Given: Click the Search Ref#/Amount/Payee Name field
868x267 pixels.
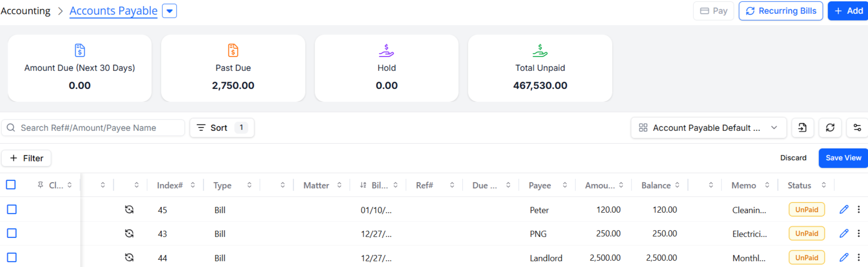Looking at the screenshot, I should (93, 128).
